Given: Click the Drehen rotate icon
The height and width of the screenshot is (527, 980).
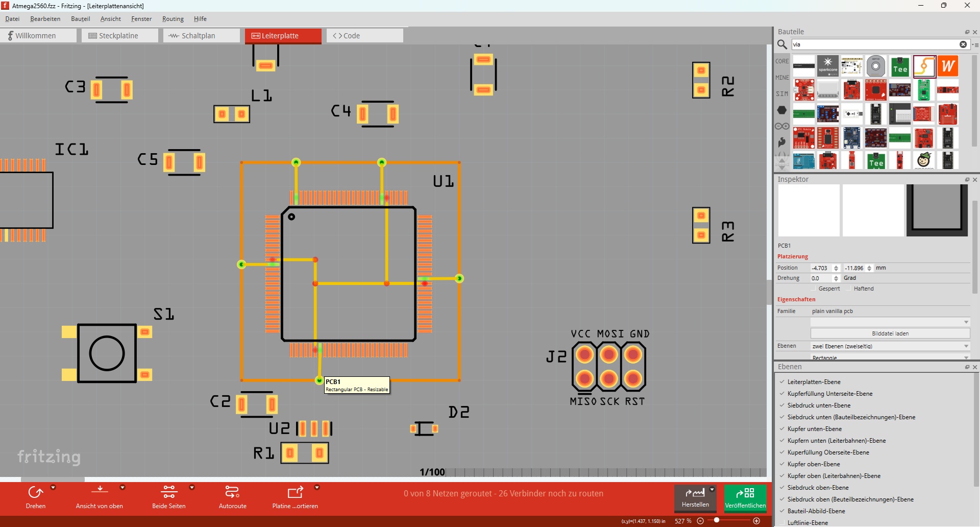Looking at the screenshot, I should coord(35,492).
